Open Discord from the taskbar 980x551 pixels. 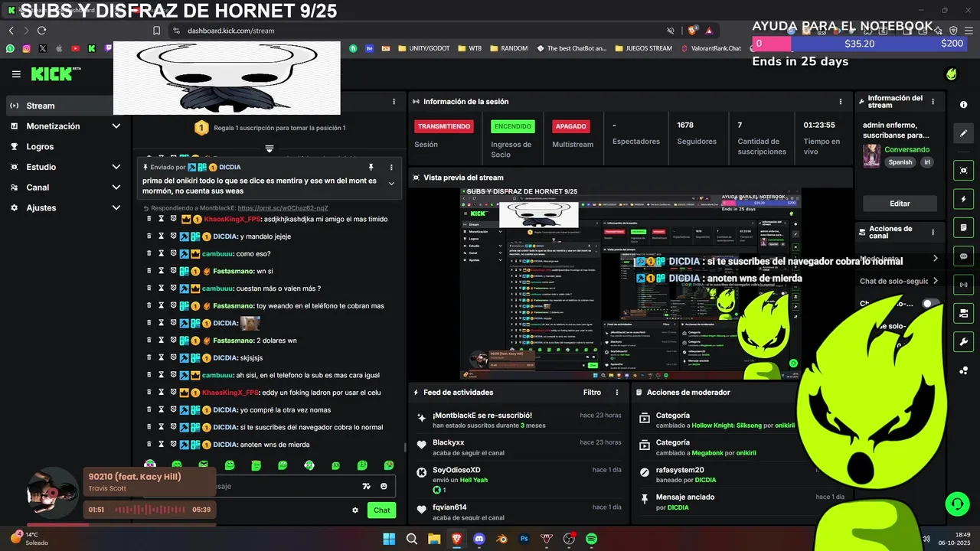[479, 539]
